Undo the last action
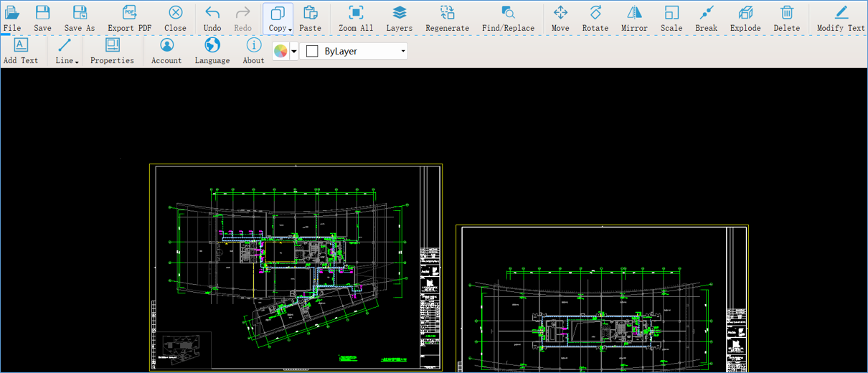 [x=212, y=19]
